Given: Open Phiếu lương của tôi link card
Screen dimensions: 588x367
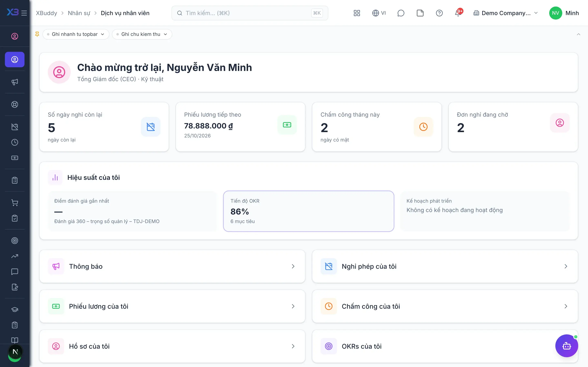Looking at the screenshot, I should [x=172, y=306].
